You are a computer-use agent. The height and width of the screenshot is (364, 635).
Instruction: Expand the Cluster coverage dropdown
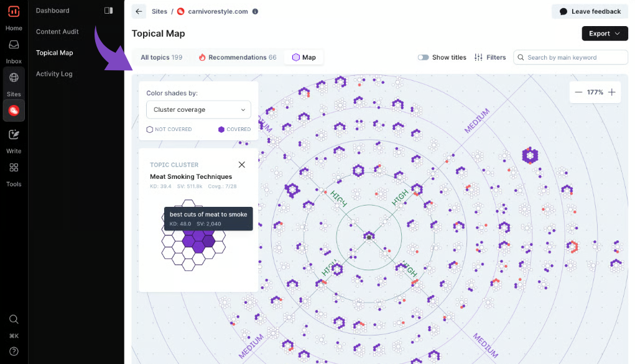coord(198,110)
